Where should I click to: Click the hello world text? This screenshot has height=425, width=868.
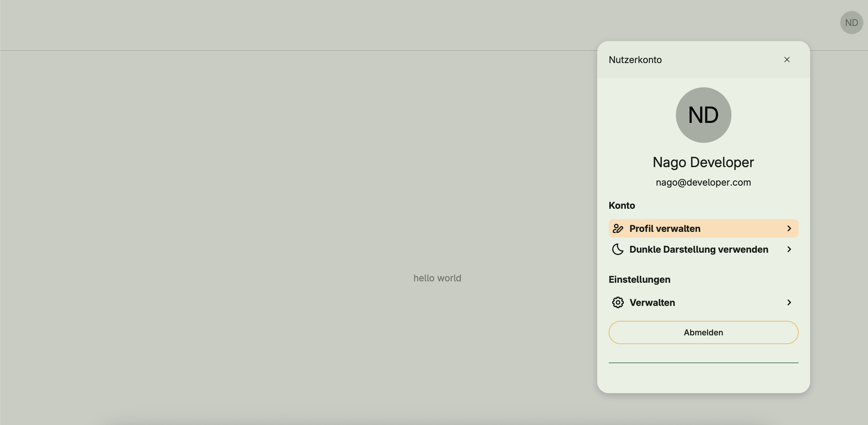click(437, 278)
